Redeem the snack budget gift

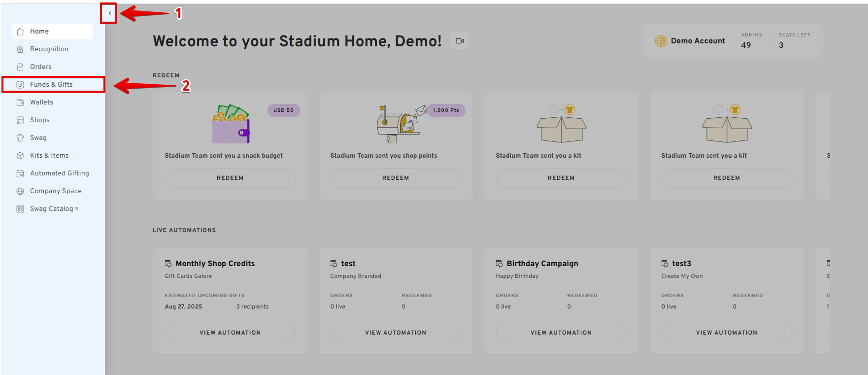point(230,178)
